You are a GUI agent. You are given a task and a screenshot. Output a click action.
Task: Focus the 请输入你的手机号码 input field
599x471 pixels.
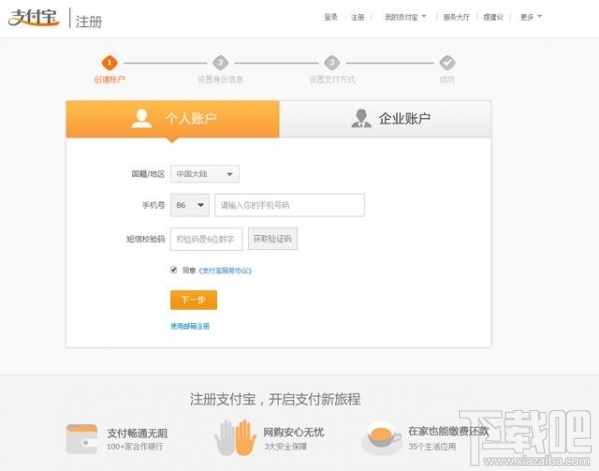[x=289, y=205]
